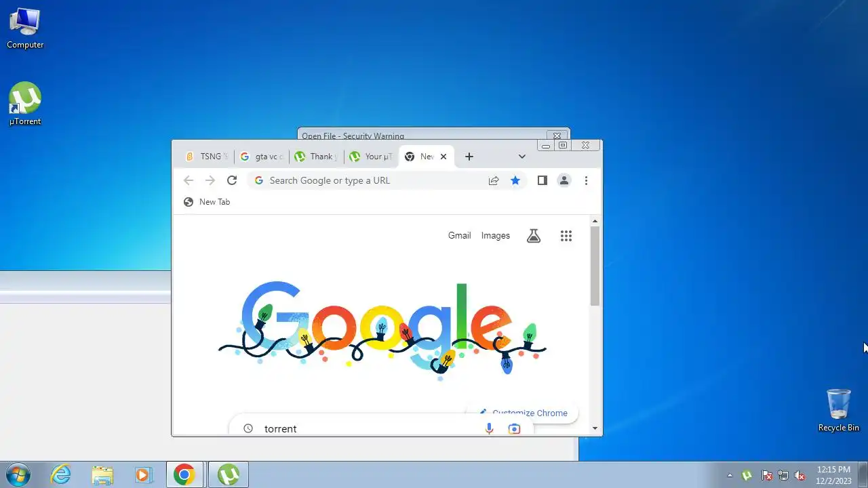Open Google apps grid
Viewport: 868px width, 488px height.
point(566,236)
